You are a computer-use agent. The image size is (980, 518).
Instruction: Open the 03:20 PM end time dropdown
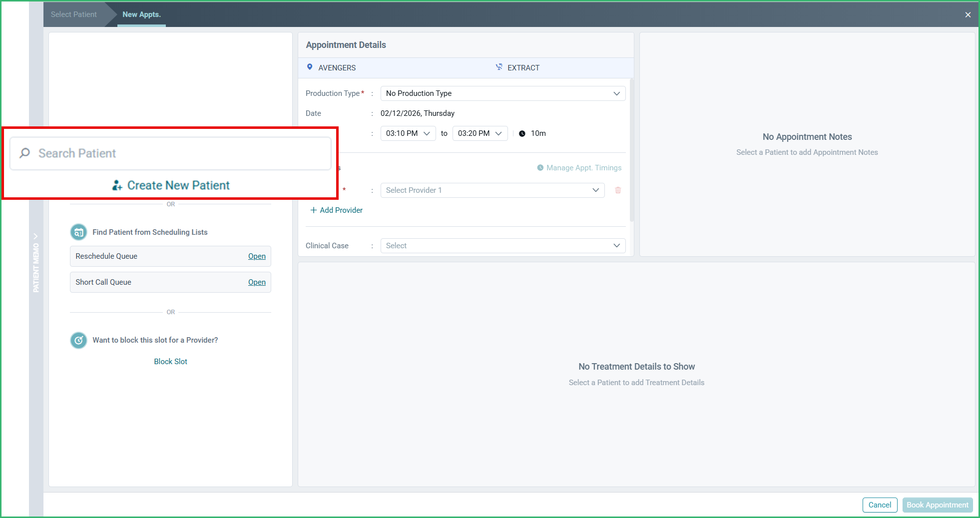tap(480, 133)
